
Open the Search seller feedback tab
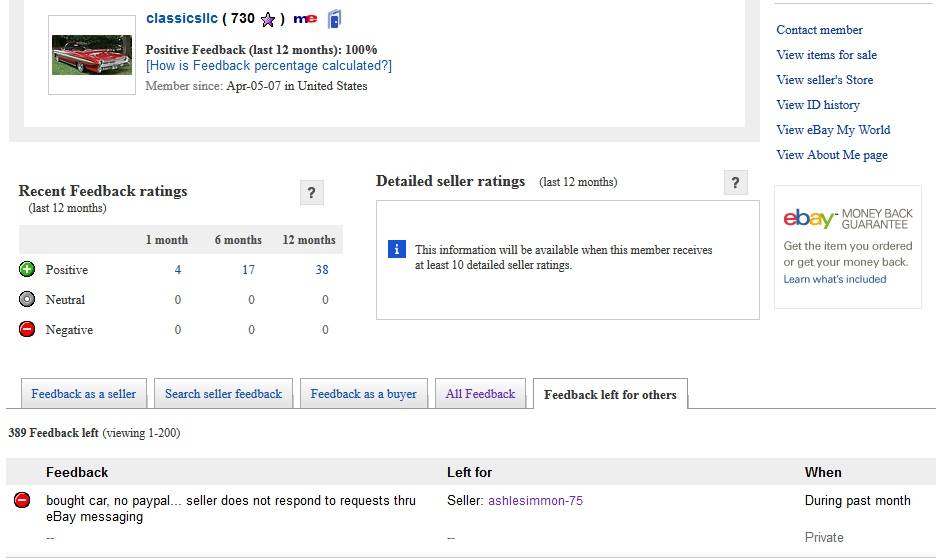[x=223, y=394]
